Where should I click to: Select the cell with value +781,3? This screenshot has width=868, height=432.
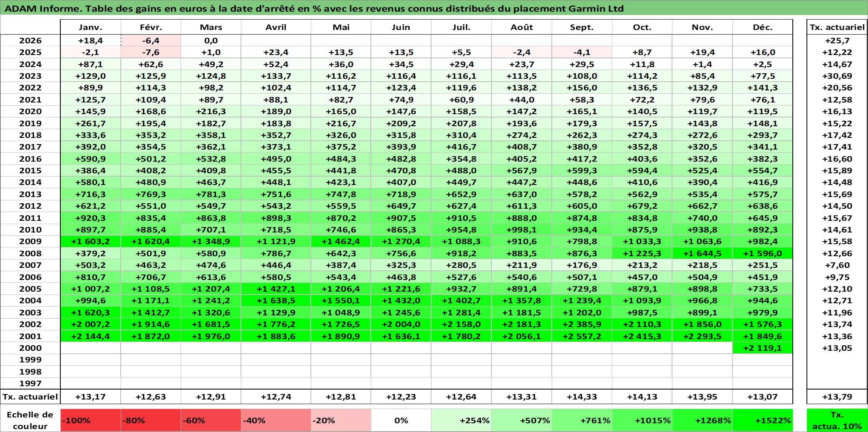coord(211,194)
